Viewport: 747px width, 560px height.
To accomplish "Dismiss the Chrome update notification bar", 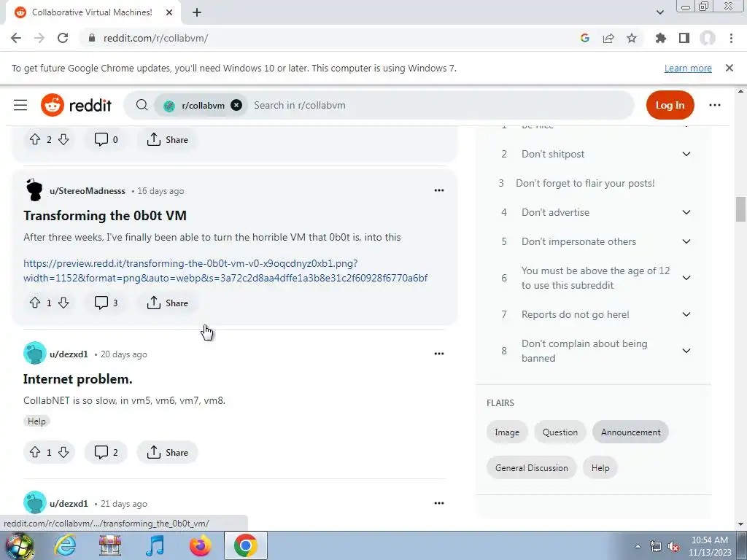I will click(729, 68).
